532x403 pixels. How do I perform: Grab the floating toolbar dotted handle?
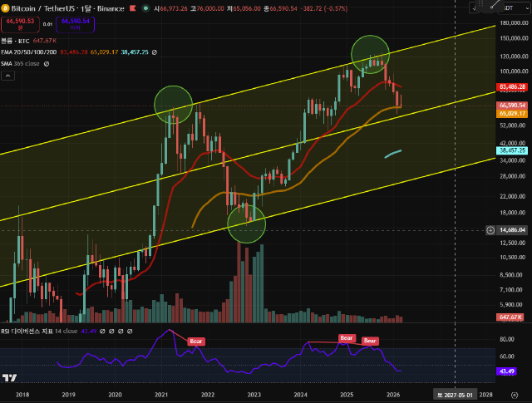tap(480, 4)
